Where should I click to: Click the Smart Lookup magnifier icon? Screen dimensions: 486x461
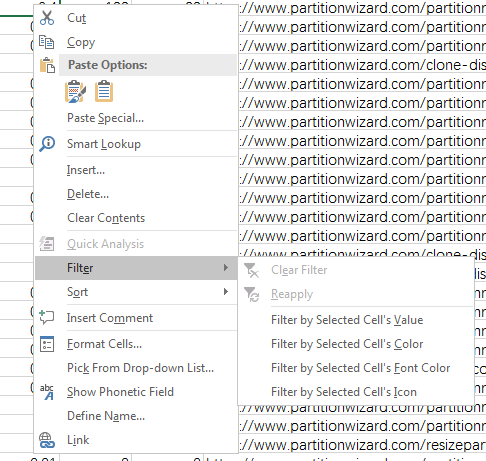pos(47,144)
